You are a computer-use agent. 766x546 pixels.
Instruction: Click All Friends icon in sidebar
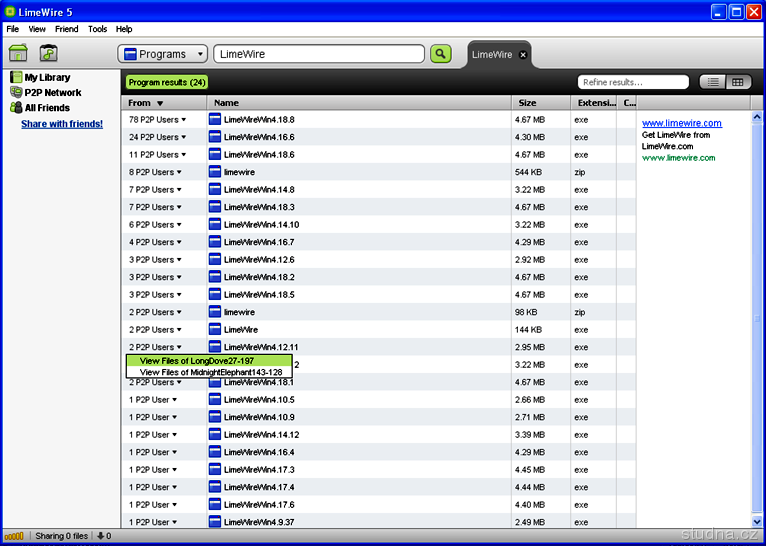click(17, 107)
